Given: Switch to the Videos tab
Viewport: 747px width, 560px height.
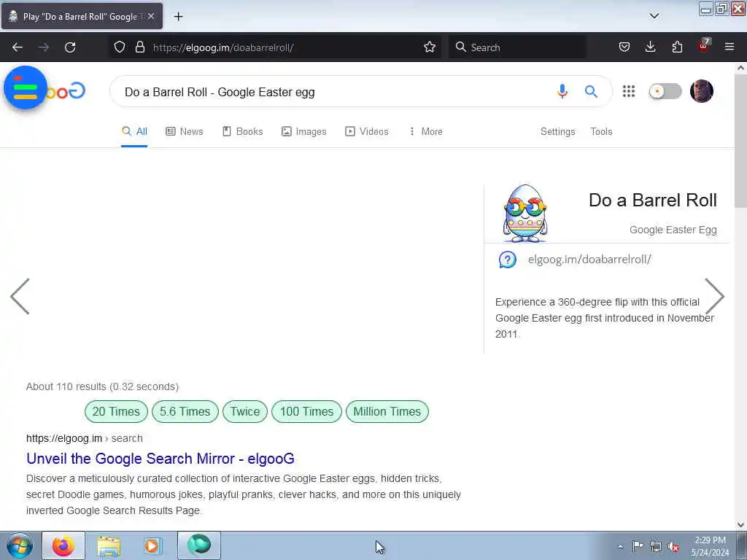Looking at the screenshot, I should (367, 131).
